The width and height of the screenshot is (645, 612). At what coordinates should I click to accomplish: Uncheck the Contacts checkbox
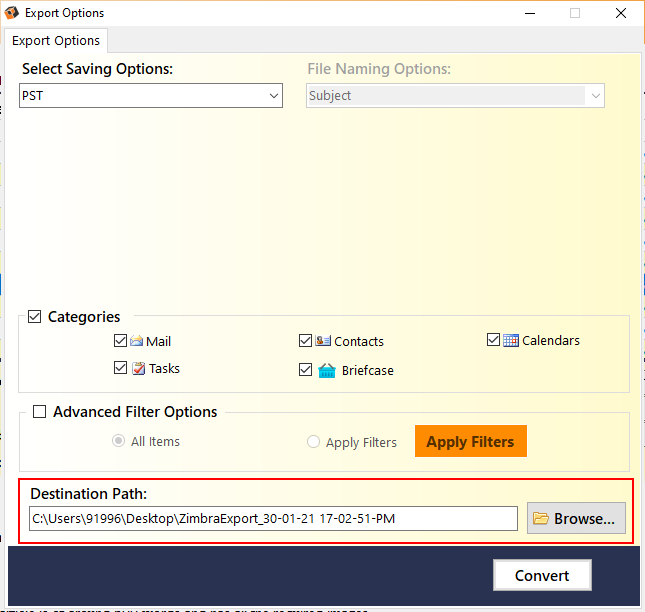tap(305, 341)
